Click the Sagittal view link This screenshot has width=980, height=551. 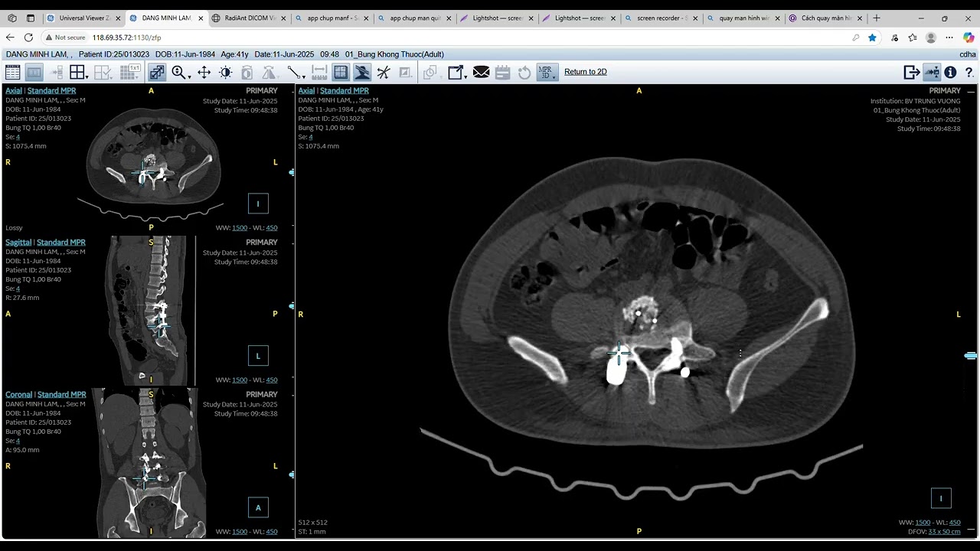point(18,243)
